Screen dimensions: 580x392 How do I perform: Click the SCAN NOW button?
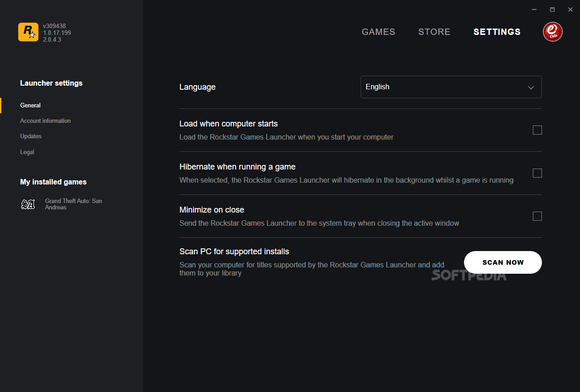tap(503, 262)
